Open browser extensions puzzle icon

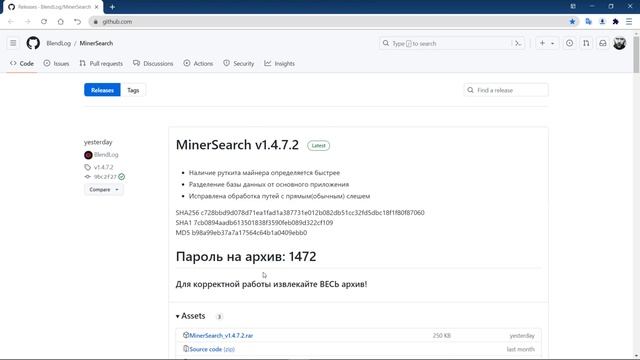(616, 22)
